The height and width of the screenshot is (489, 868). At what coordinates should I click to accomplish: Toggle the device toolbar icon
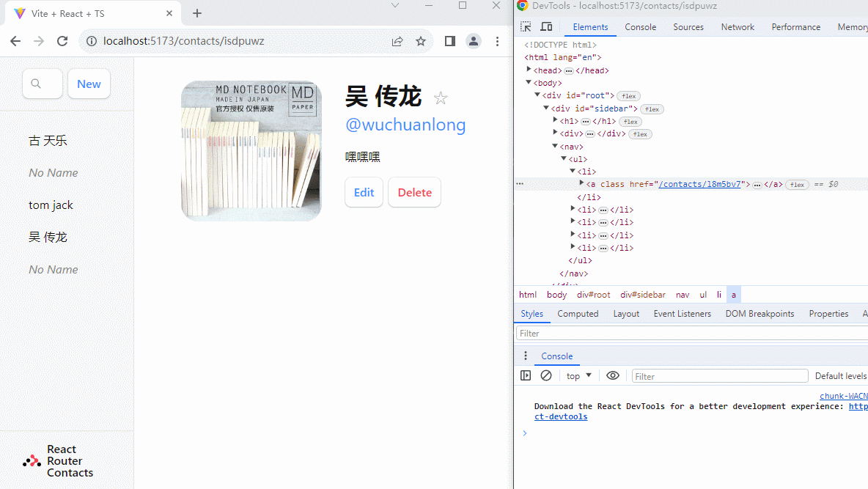[546, 26]
